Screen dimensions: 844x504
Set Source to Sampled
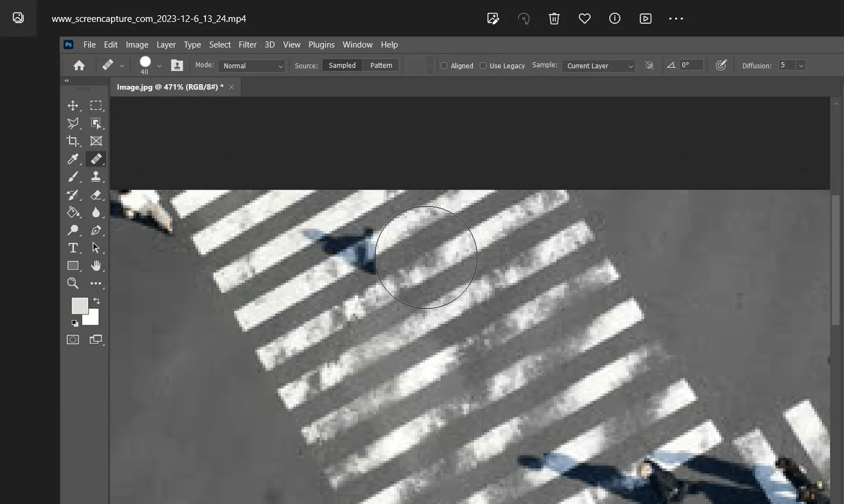pyautogui.click(x=342, y=65)
